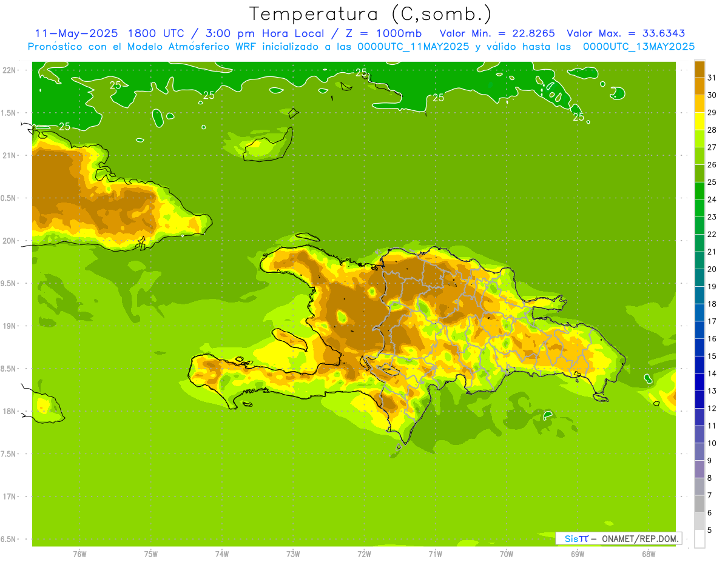Click the colorbar label "11"
The image size is (728, 562).
[713, 426]
